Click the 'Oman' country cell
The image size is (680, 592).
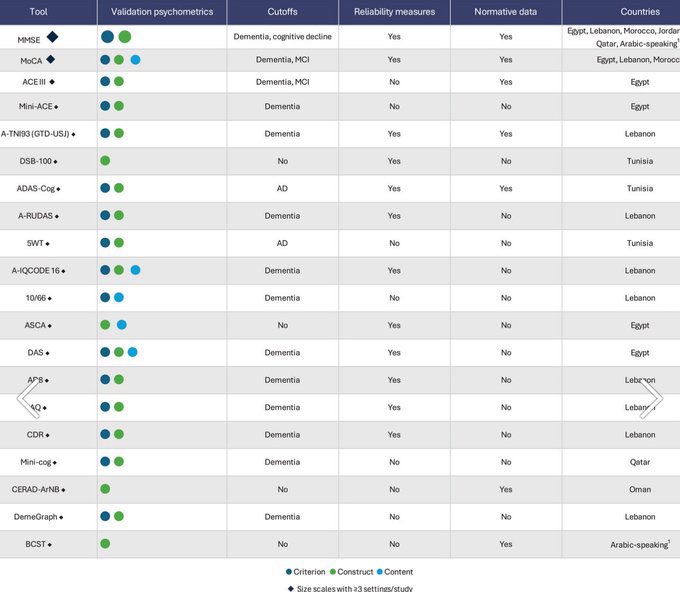pyautogui.click(x=640, y=490)
